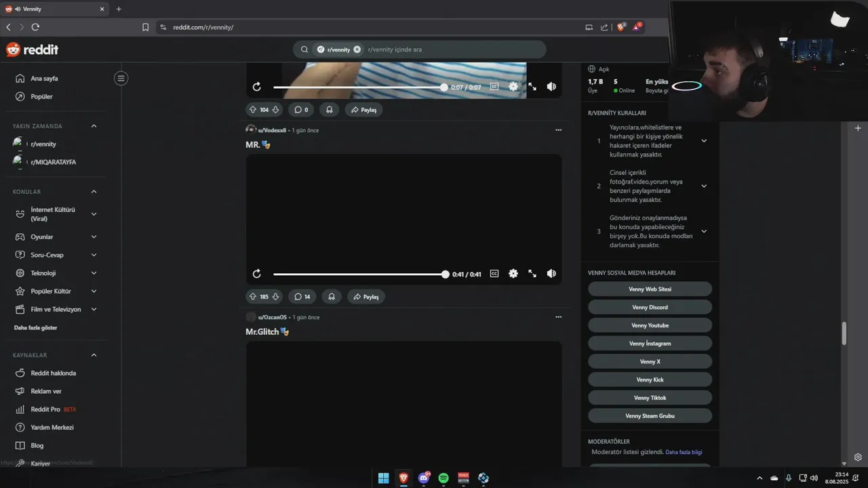868x488 pixels.
Task: Mute the top video volume
Action: click(551, 87)
